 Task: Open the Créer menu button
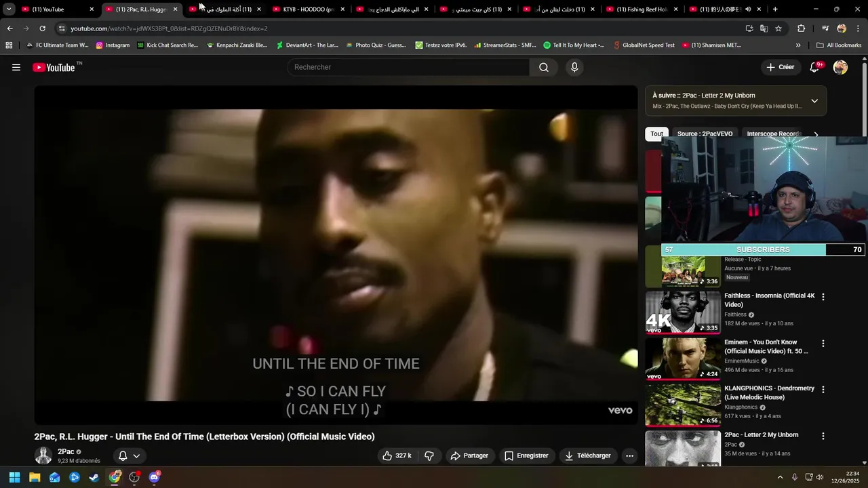(x=780, y=67)
